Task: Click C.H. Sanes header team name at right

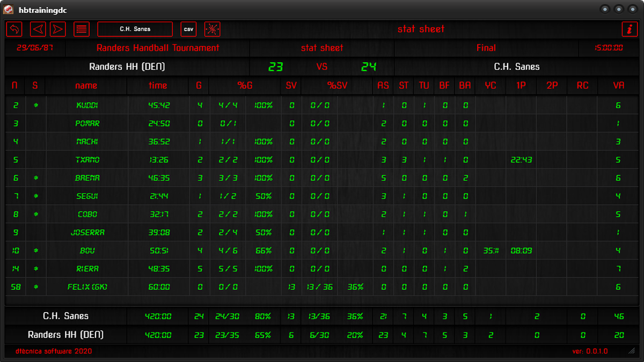Action: pyautogui.click(x=517, y=67)
